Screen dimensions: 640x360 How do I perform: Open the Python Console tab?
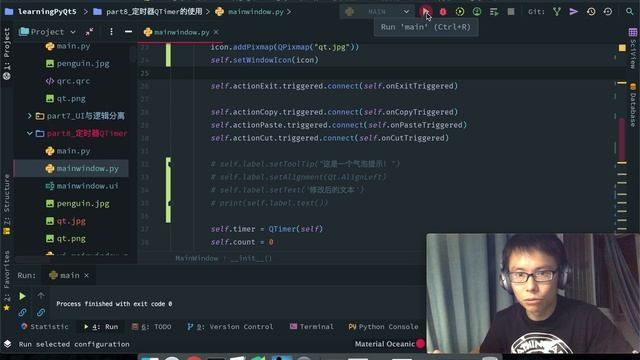(383, 327)
